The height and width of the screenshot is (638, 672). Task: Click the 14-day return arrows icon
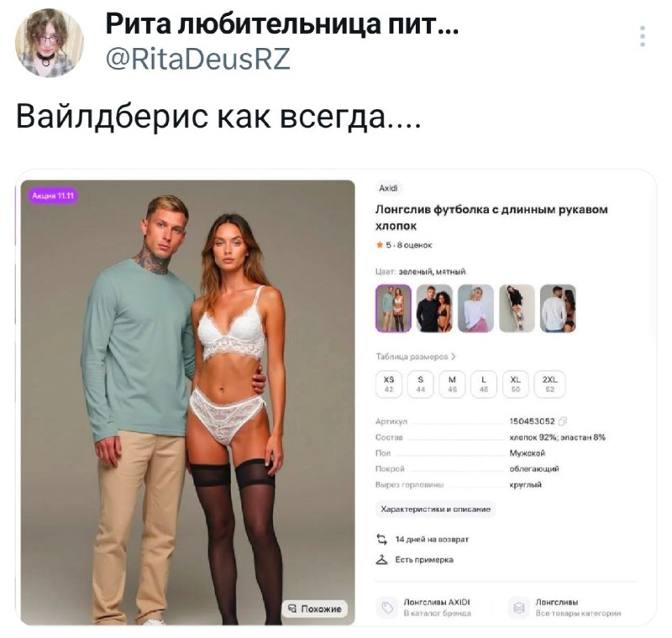[381, 539]
